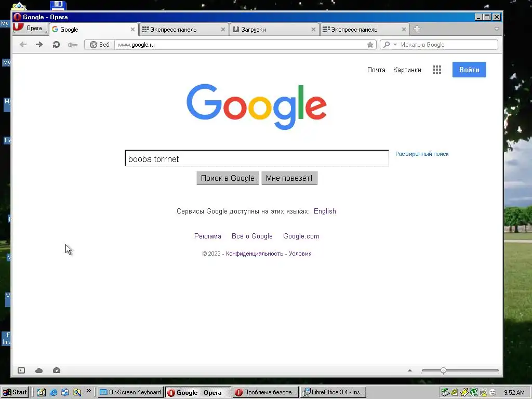Switch to the Google tab
Image resolution: width=532 pixels, height=399 pixels.
(x=94, y=30)
